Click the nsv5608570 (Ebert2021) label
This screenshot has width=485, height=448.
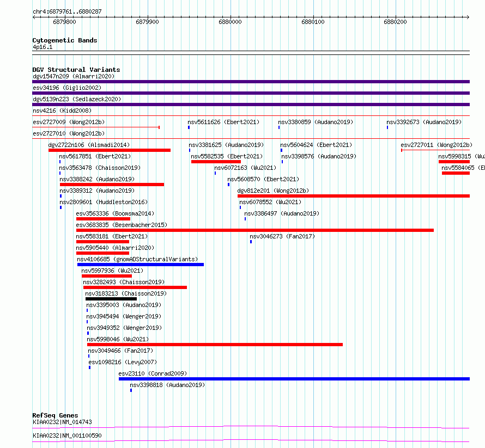coord(263,179)
